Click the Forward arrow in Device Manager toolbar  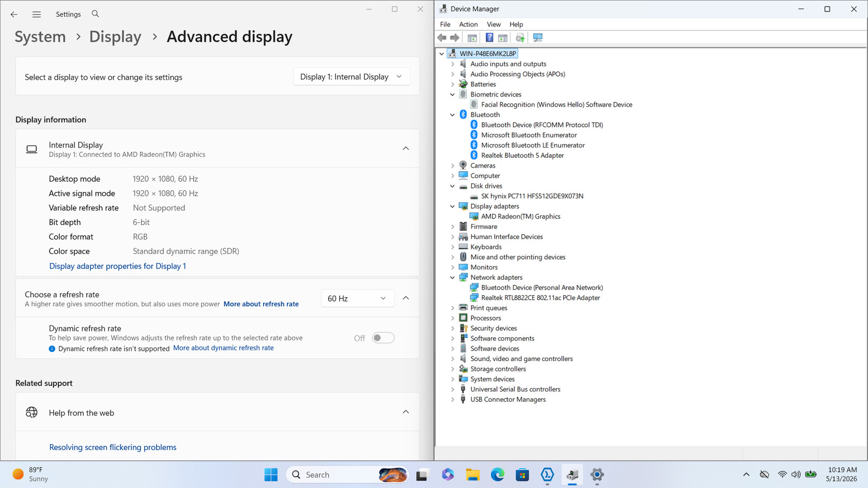point(455,37)
